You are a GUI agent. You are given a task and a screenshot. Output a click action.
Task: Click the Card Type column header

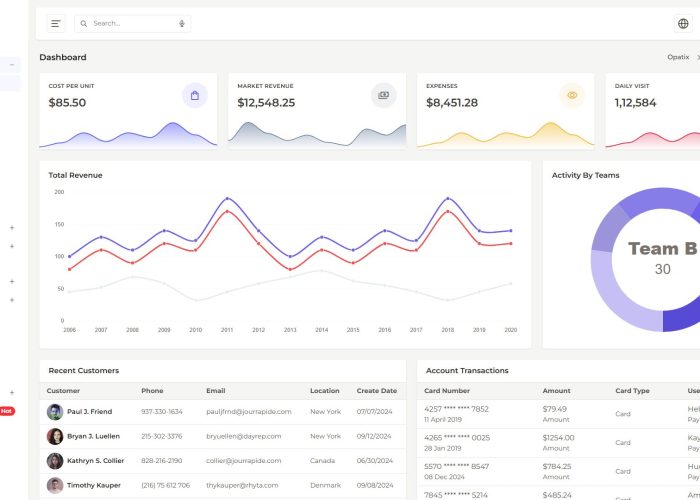tap(632, 391)
